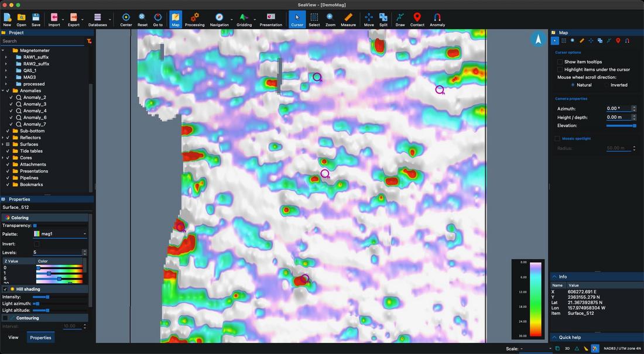
Task: Toggle the 3D view in the status bar
Action: (x=567, y=349)
